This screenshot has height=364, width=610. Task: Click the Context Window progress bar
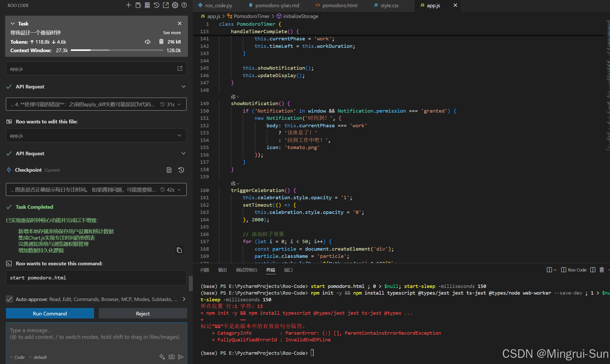click(117, 50)
